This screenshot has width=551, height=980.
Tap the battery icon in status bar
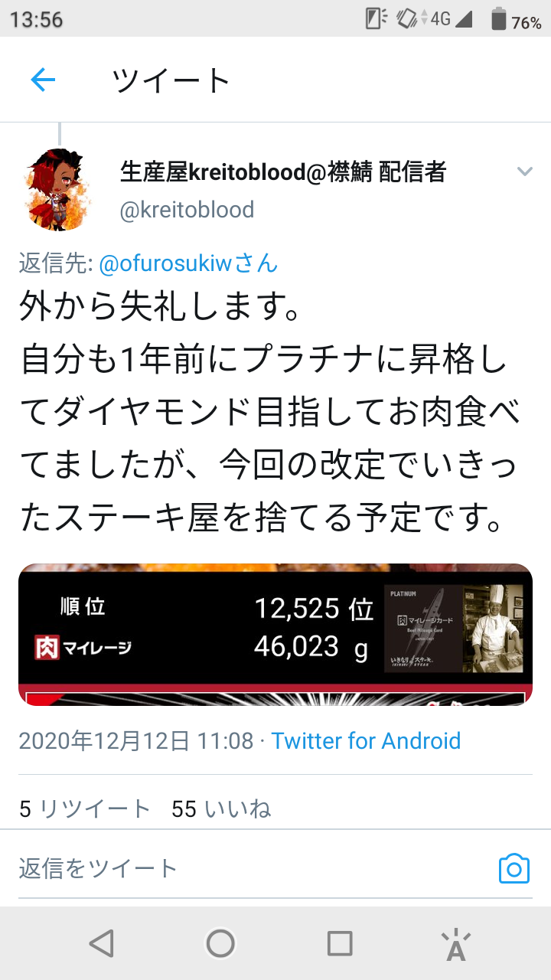click(499, 18)
